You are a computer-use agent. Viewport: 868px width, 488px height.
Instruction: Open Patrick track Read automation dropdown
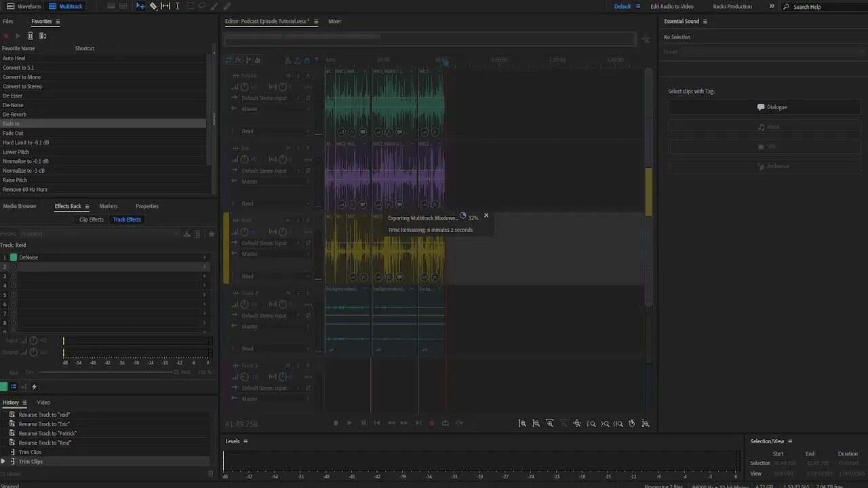(x=275, y=131)
